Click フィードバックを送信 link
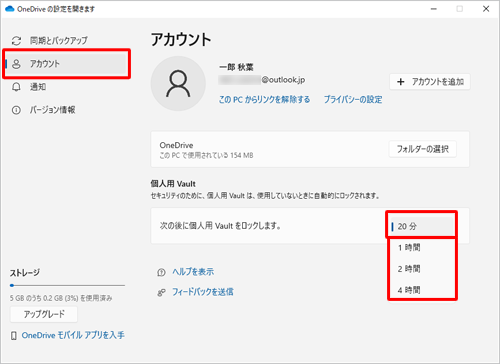This screenshot has height=364, width=500. [x=203, y=292]
